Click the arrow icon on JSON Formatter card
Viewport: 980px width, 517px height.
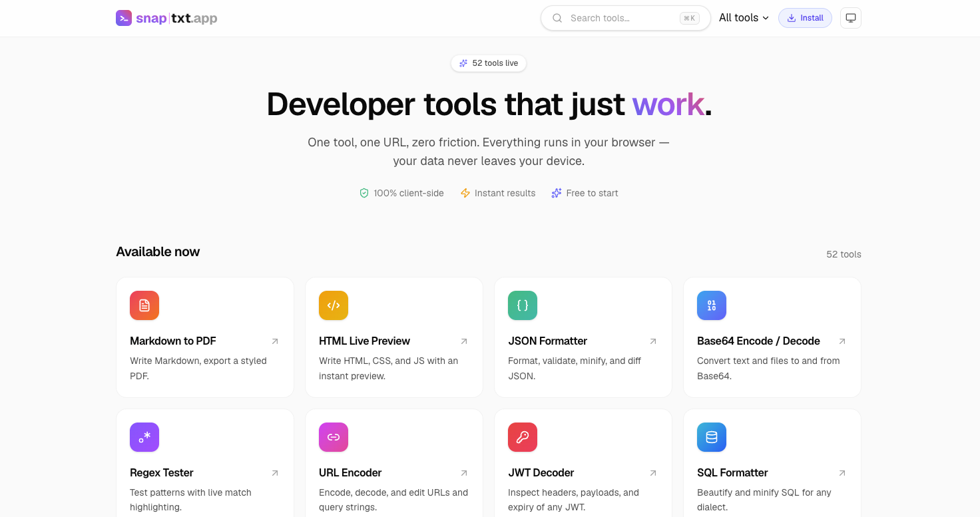pyautogui.click(x=653, y=341)
